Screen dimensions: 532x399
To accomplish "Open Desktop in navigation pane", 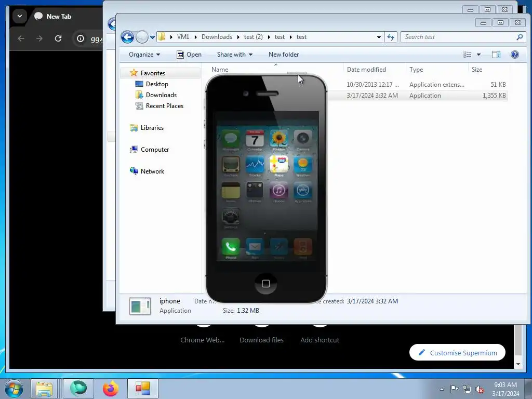I will pos(157,84).
